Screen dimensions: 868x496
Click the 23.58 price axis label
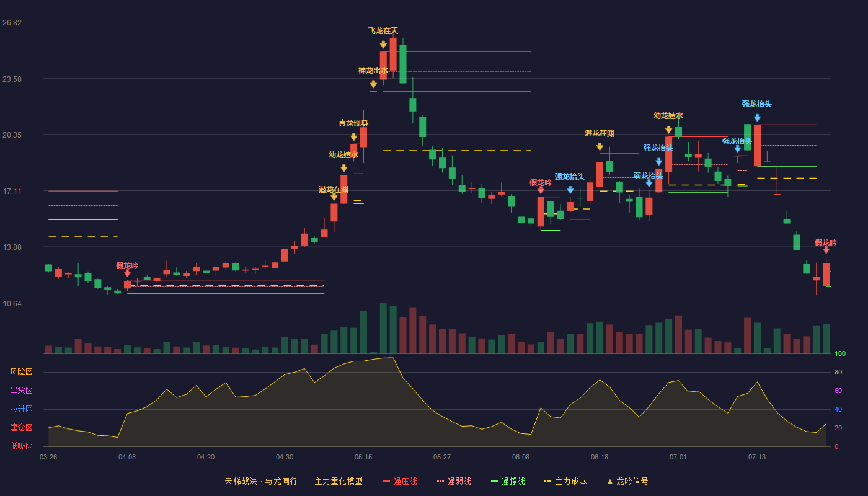pyautogui.click(x=12, y=79)
